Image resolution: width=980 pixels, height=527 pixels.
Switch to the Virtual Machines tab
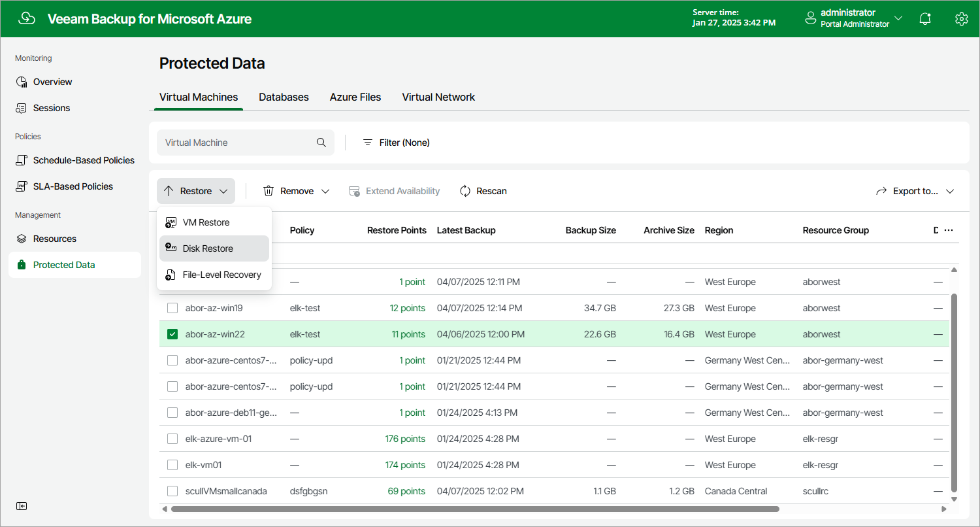tap(199, 97)
